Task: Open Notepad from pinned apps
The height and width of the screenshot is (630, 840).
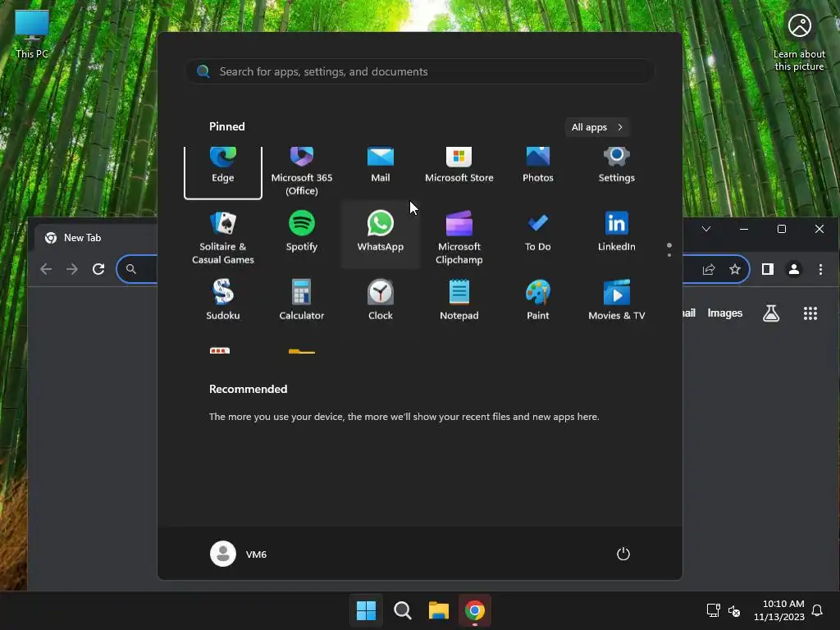Action: (459, 300)
